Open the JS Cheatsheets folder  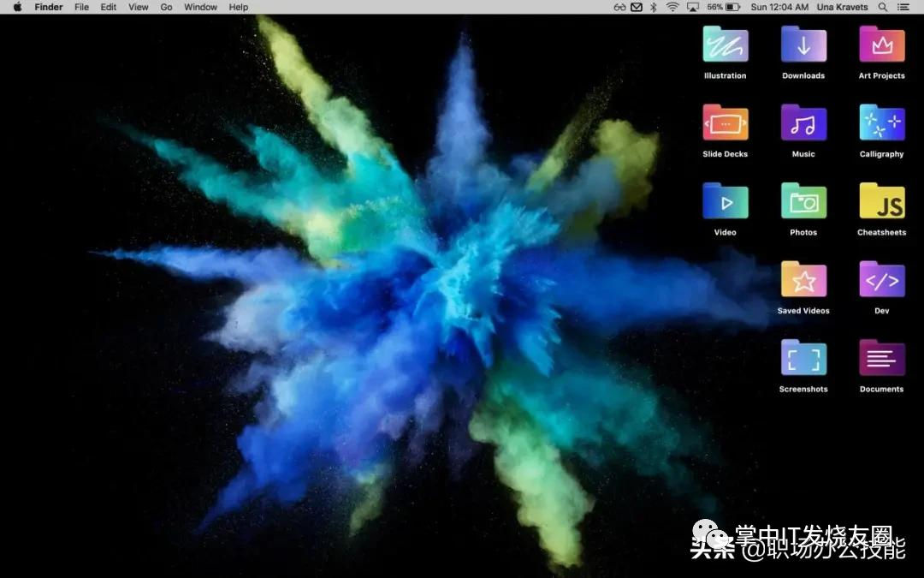pyautogui.click(x=881, y=202)
